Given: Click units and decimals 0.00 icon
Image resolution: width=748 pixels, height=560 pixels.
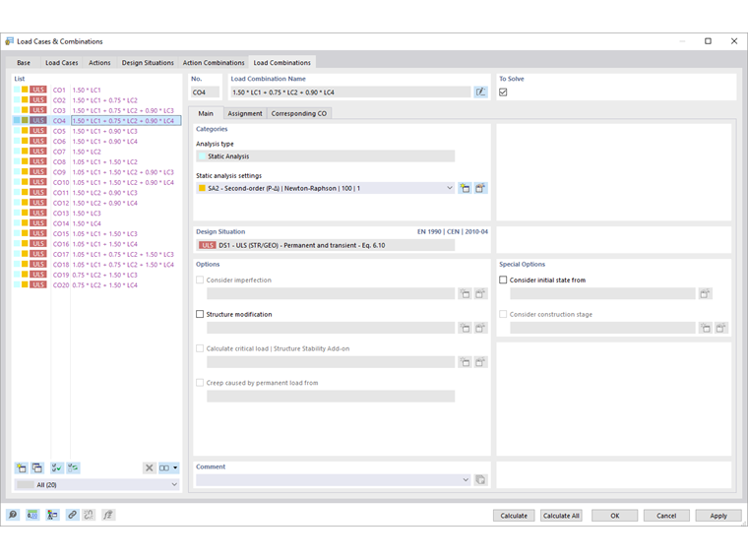Looking at the screenshot, I should (x=32, y=515).
